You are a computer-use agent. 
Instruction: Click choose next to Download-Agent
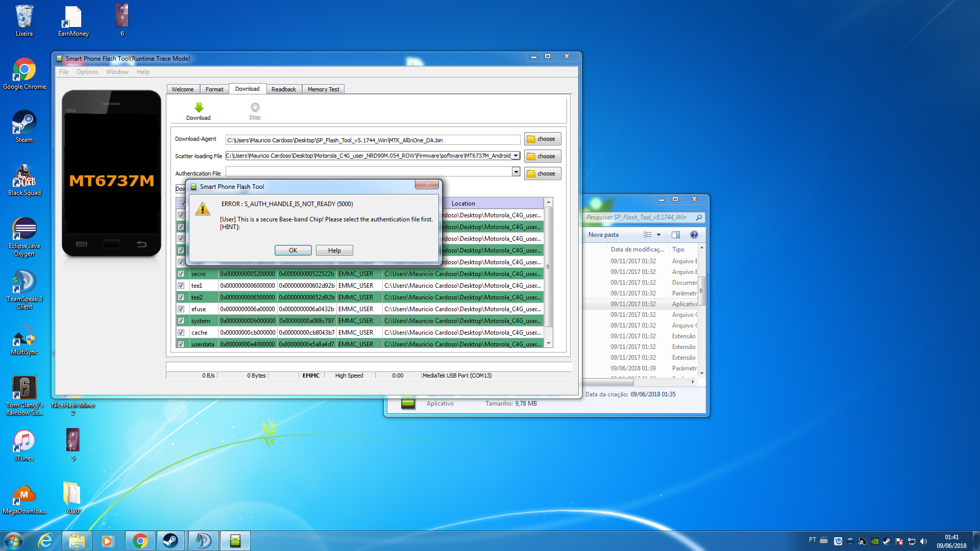(543, 139)
